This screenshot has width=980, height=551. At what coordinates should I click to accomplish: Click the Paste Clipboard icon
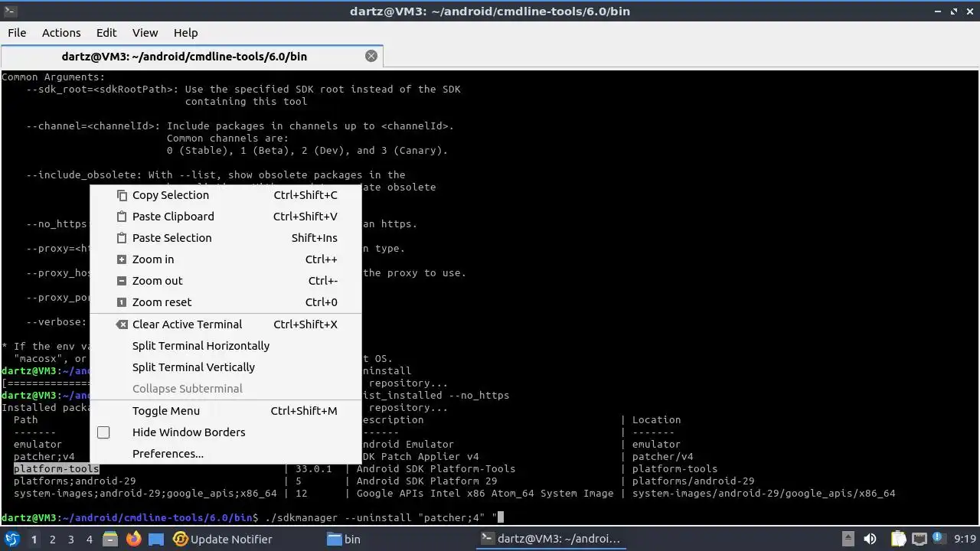pyautogui.click(x=121, y=217)
